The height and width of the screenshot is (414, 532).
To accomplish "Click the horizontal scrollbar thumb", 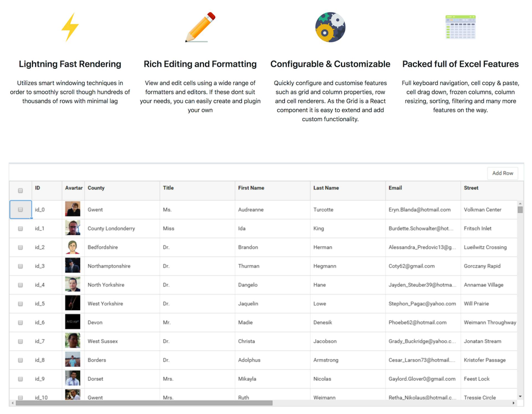I will (x=144, y=403).
